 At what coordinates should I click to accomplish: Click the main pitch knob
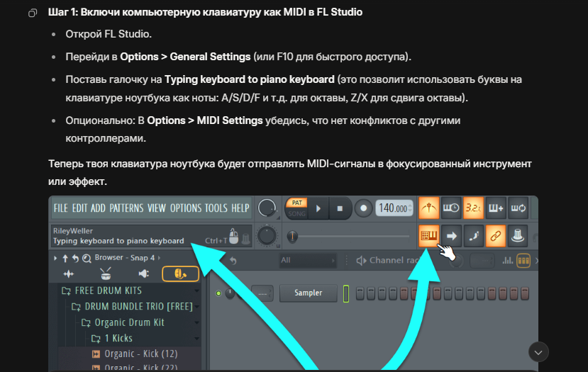pyautogui.click(x=267, y=236)
